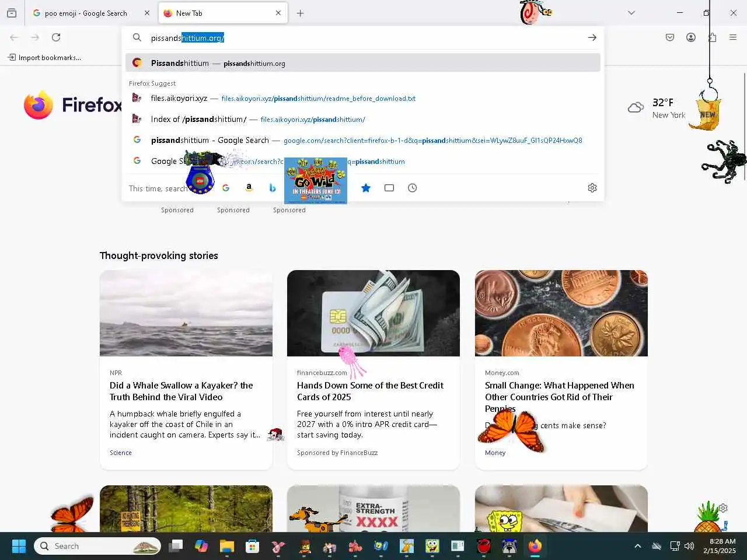This screenshot has width=747, height=560.
Task: Click the Science topic link
Action: pyautogui.click(x=121, y=453)
